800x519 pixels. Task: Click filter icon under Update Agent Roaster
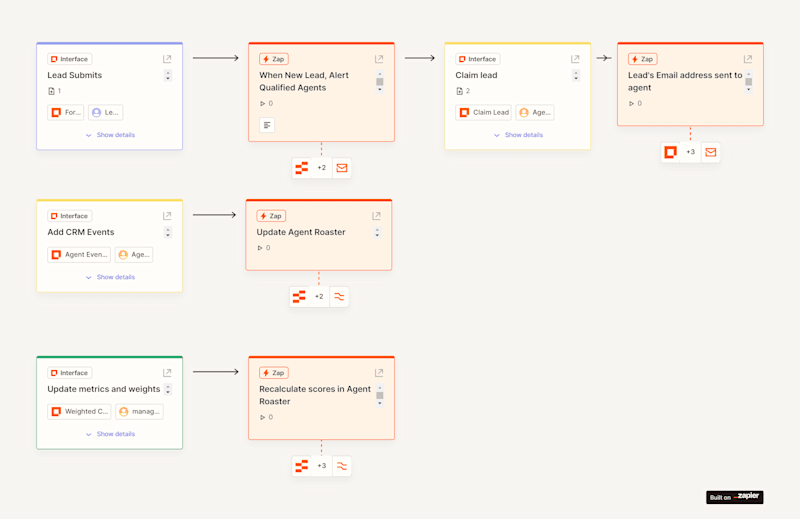[x=339, y=296]
